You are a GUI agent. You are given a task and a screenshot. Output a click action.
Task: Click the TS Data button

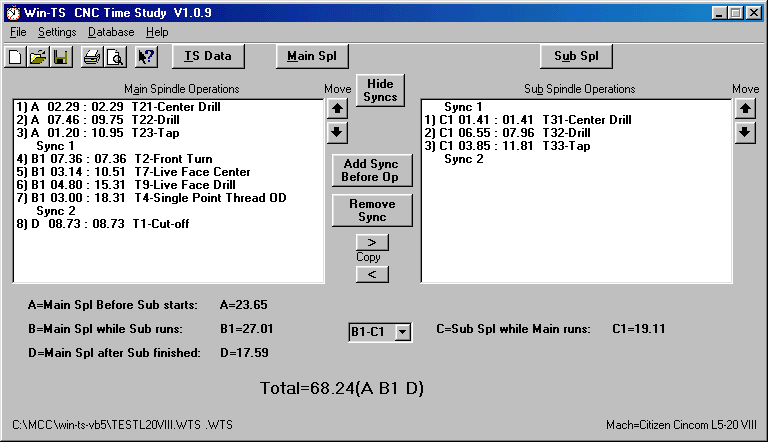click(208, 56)
